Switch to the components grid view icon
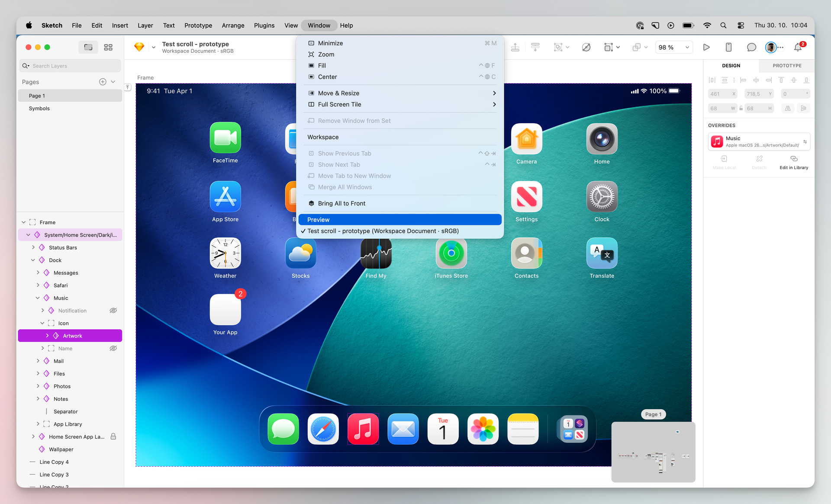831x504 pixels. (108, 47)
